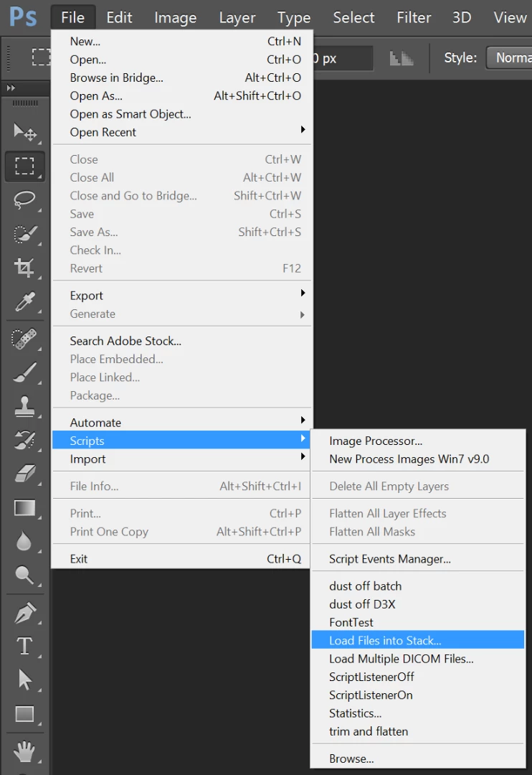
Task: Run the ScriptListenerOn script
Action: (x=418, y=695)
